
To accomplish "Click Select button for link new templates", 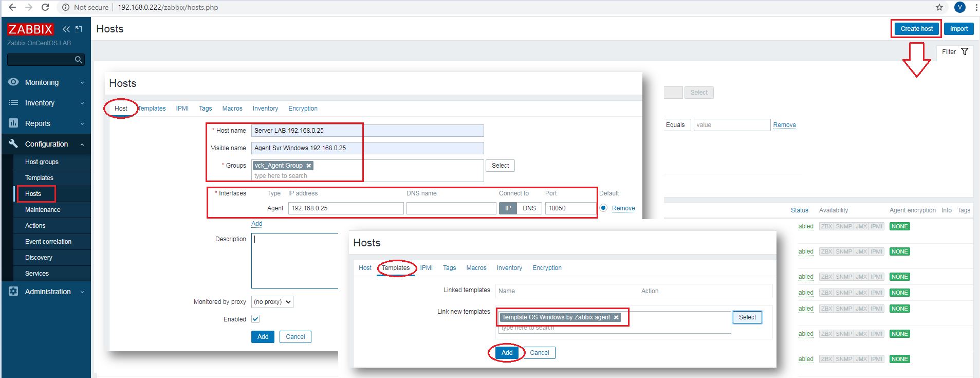I will click(x=747, y=317).
